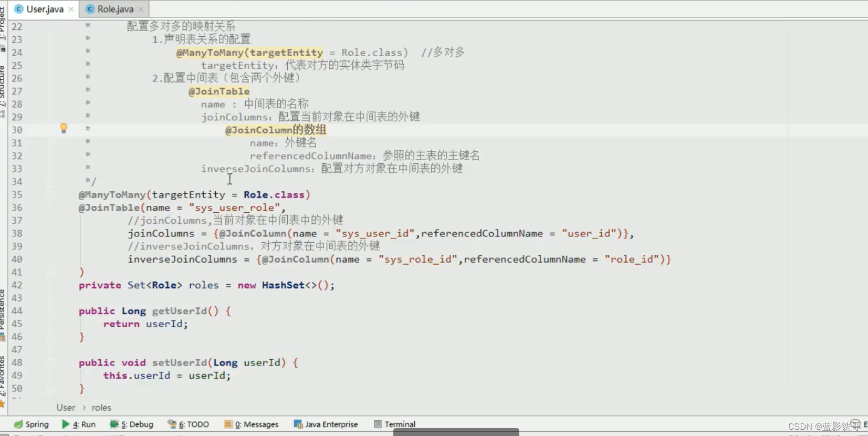Open the Structure tool window sidebar
This screenshot has width=868, height=436.
tap(3, 90)
